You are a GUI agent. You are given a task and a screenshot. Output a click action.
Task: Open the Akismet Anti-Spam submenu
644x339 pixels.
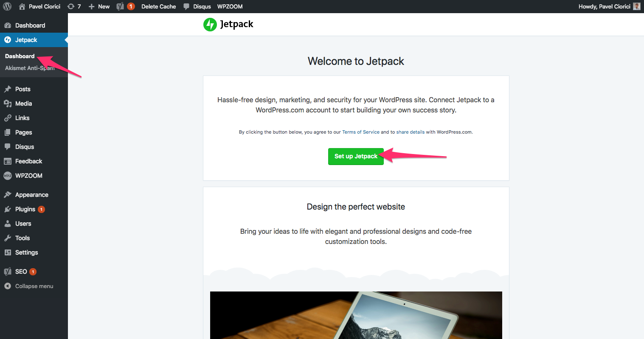point(30,68)
